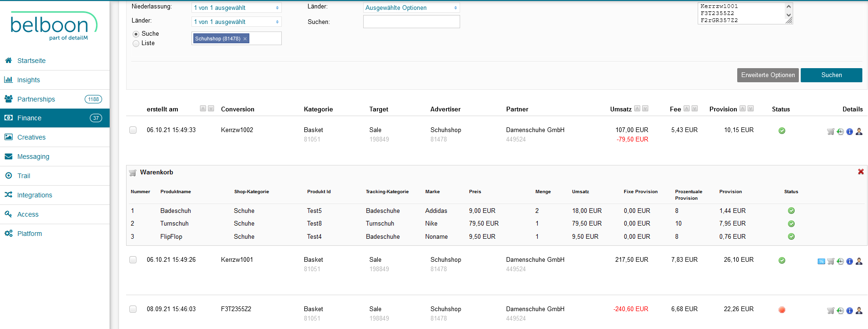Sort erstellt am descending
The image size is (868, 329).
(211, 109)
